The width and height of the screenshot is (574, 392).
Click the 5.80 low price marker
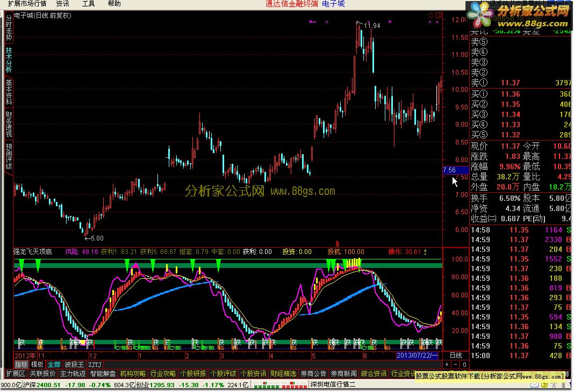pos(97,238)
